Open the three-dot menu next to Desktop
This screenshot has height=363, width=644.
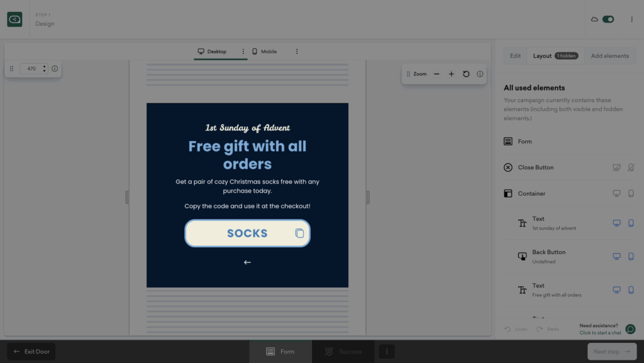pos(243,52)
